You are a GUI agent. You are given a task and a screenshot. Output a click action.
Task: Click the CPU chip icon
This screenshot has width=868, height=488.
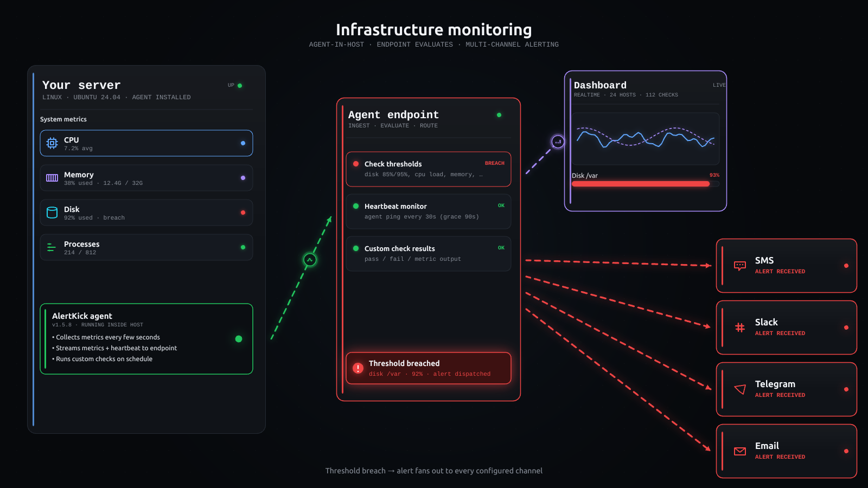pos(52,143)
